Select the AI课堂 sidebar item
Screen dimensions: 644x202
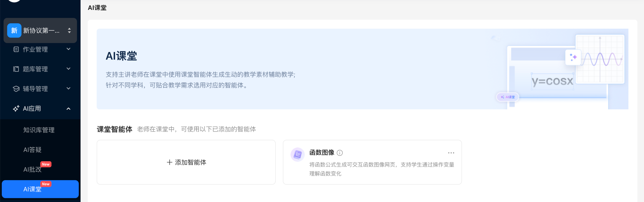click(32, 189)
